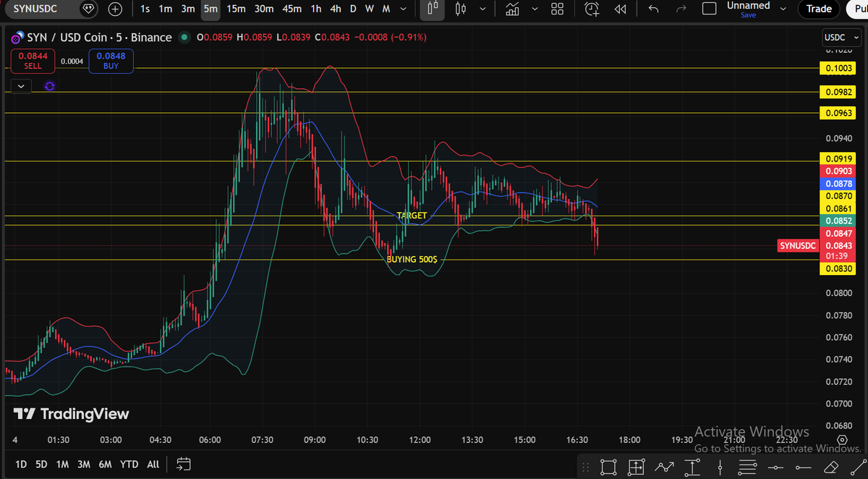Start bar replay mode
The height and width of the screenshot is (479, 868).
click(x=620, y=9)
